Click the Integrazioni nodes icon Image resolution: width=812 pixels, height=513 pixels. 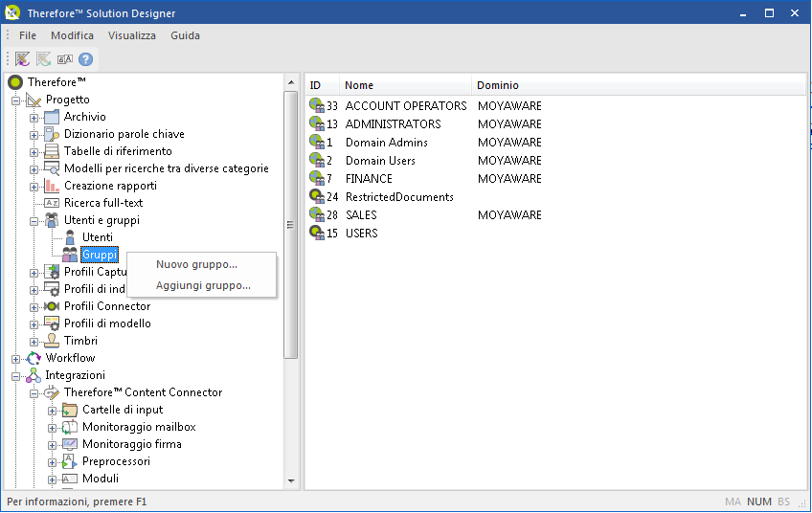click(x=34, y=375)
